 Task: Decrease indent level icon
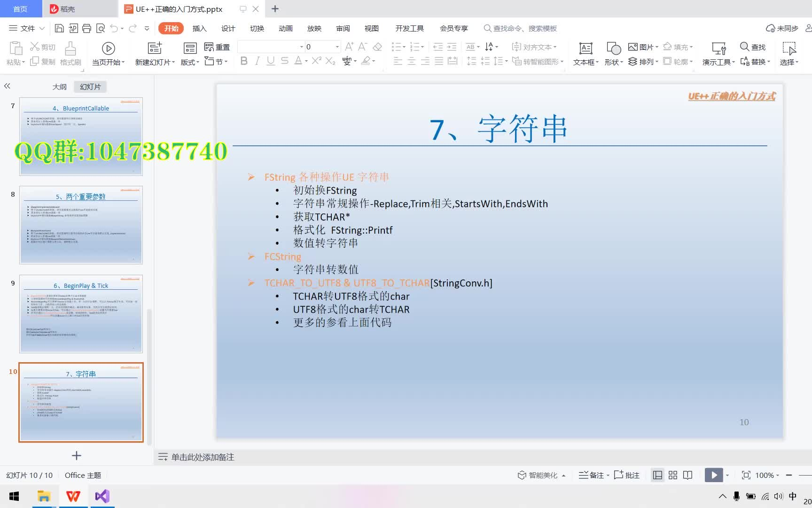pos(437,47)
